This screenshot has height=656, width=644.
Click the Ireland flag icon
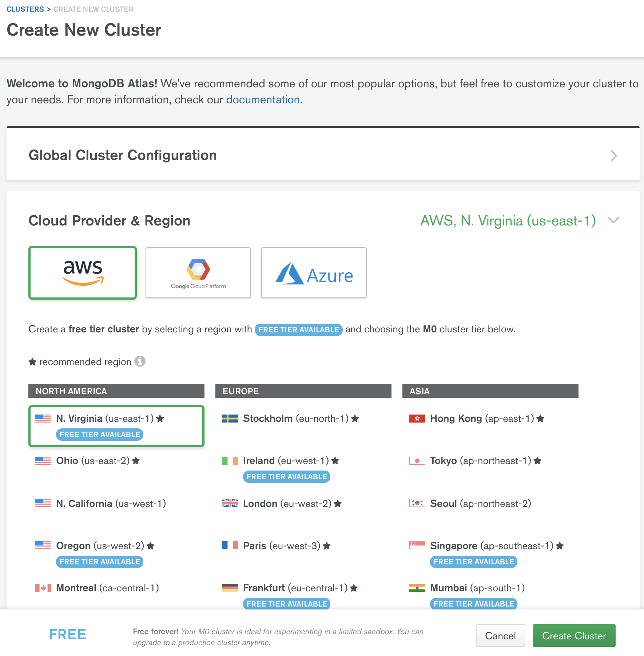tap(230, 460)
